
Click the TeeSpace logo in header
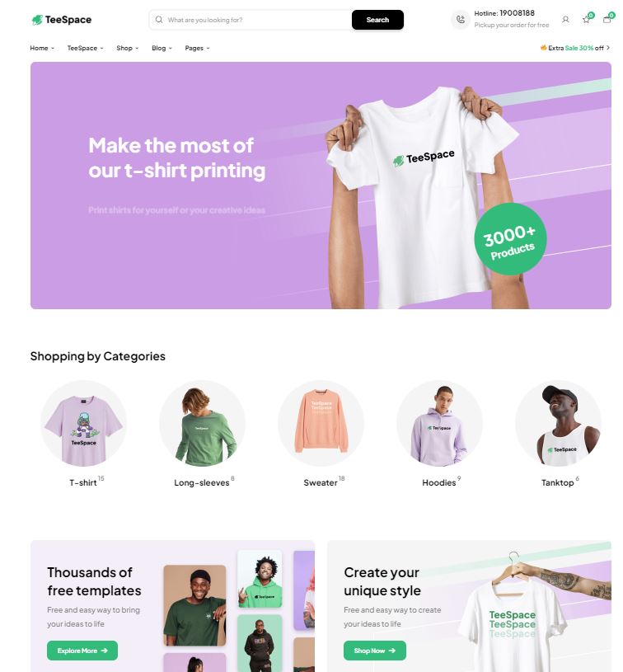point(62,20)
